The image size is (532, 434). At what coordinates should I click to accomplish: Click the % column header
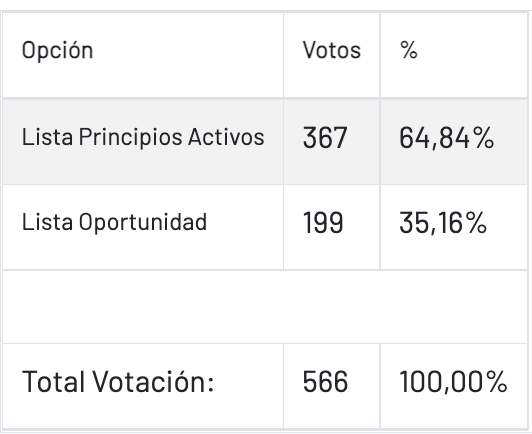click(408, 51)
